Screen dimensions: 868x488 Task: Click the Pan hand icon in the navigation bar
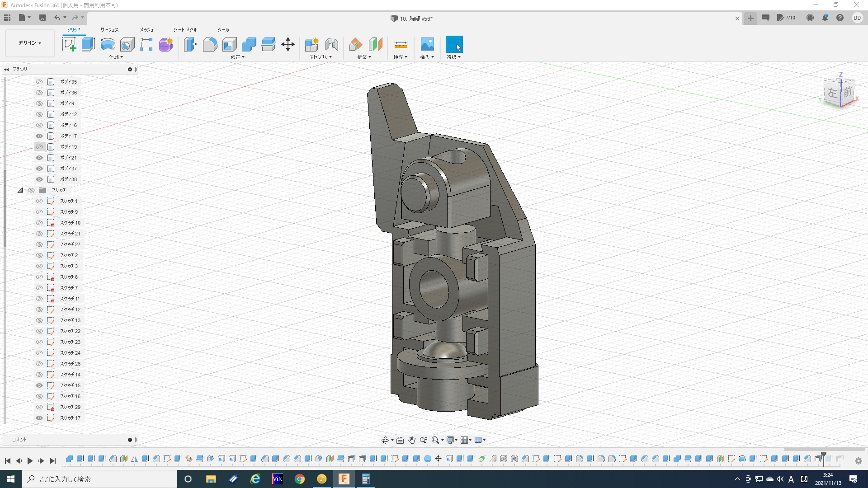411,440
